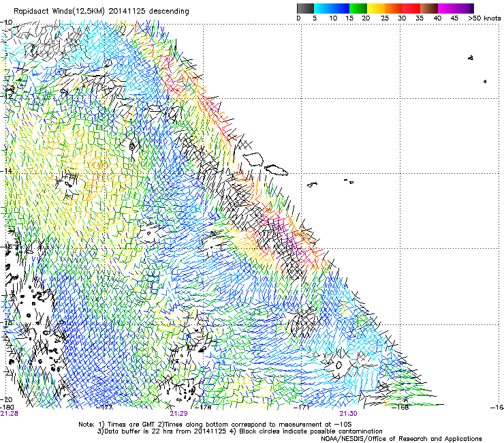Click the large western Samoa island outline
The image size is (504, 443).
pyautogui.click(x=253, y=159)
